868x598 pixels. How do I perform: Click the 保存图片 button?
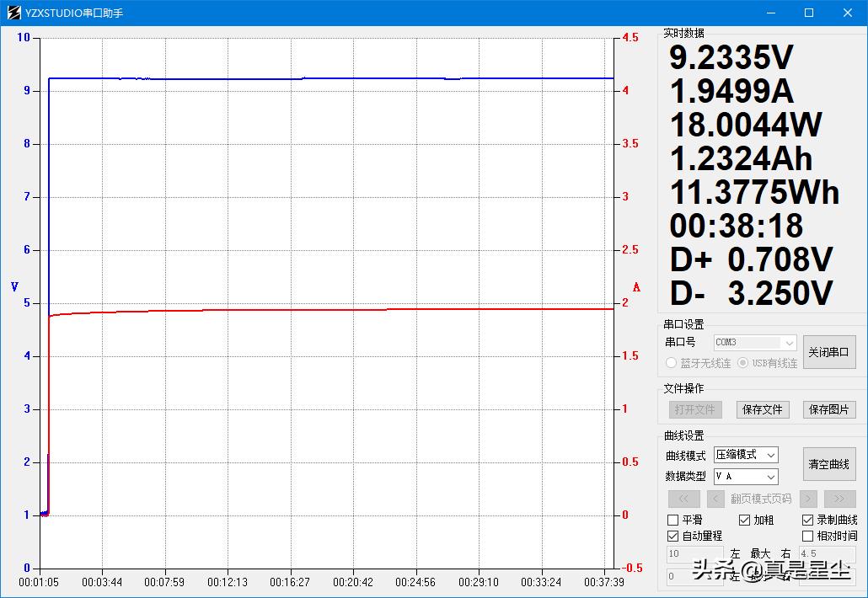pos(828,409)
